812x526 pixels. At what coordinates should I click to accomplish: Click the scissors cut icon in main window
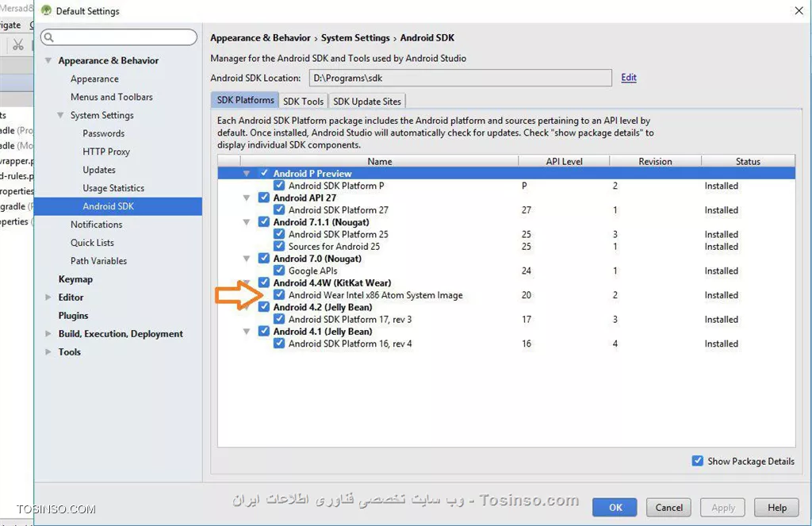point(18,45)
